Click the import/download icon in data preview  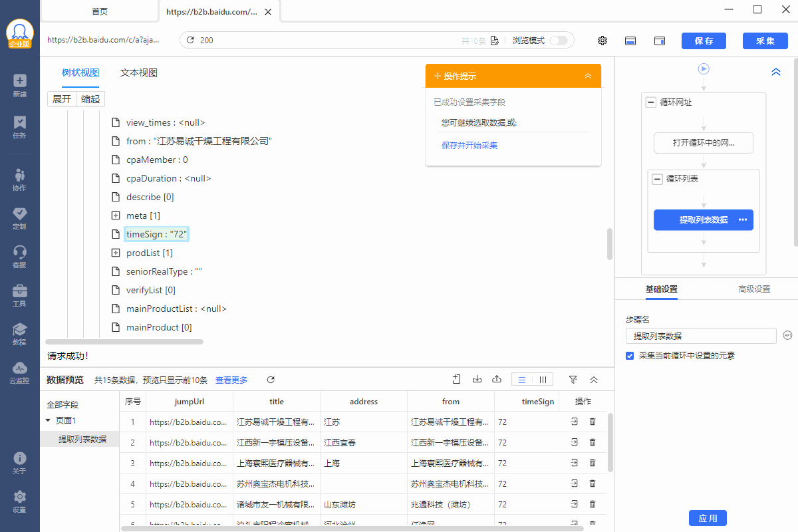click(477, 379)
